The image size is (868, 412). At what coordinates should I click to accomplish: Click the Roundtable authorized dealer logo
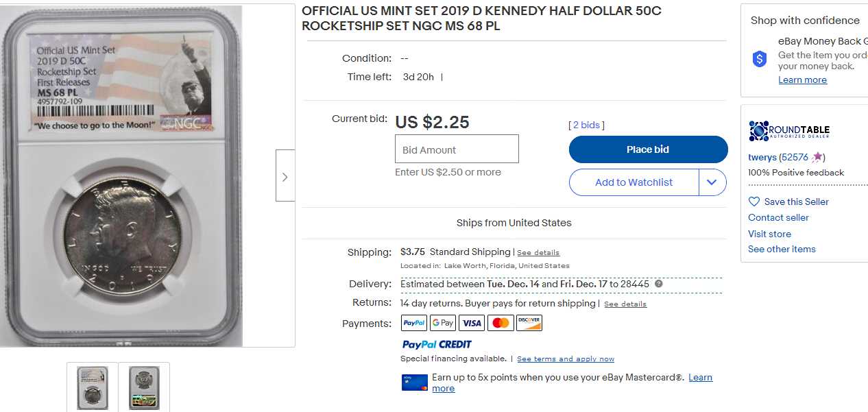pyautogui.click(x=788, y=131)
